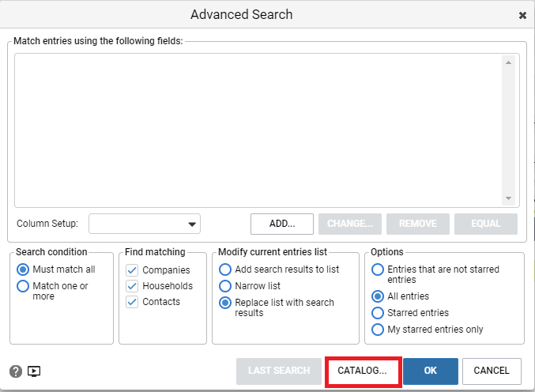Image resolution: width=535 pixels, height=392 pixels.
Task: Uncheck the Companies checkbox
Action: point(132,270)
